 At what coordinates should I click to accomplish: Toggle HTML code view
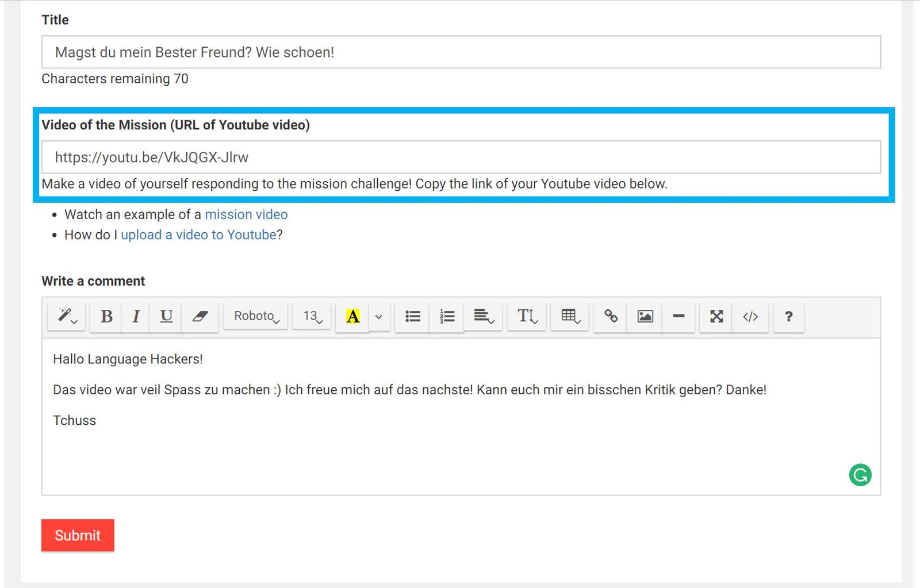[750, 316]
